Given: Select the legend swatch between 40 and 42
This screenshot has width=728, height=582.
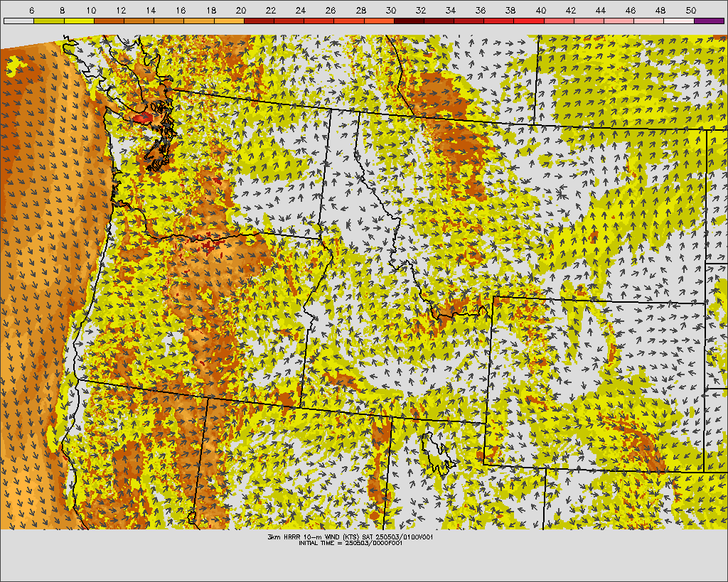Looking at the screenshot, I should 560,21.
